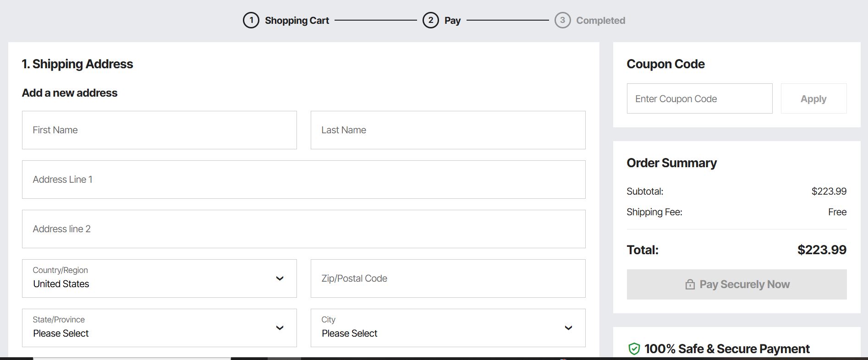Click the lock icon on the pay button
The width and height of the screenshot is (868, 360).
click(690, 284)
